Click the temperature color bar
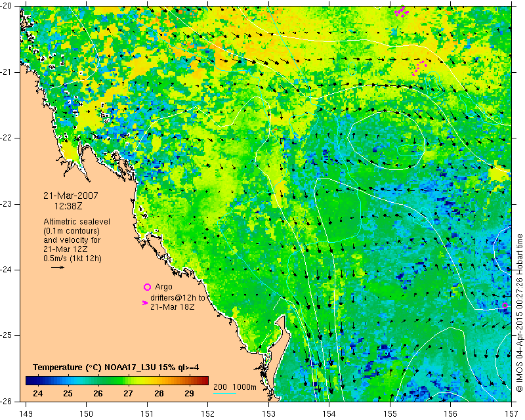The image size is (525, 420). 117,381
